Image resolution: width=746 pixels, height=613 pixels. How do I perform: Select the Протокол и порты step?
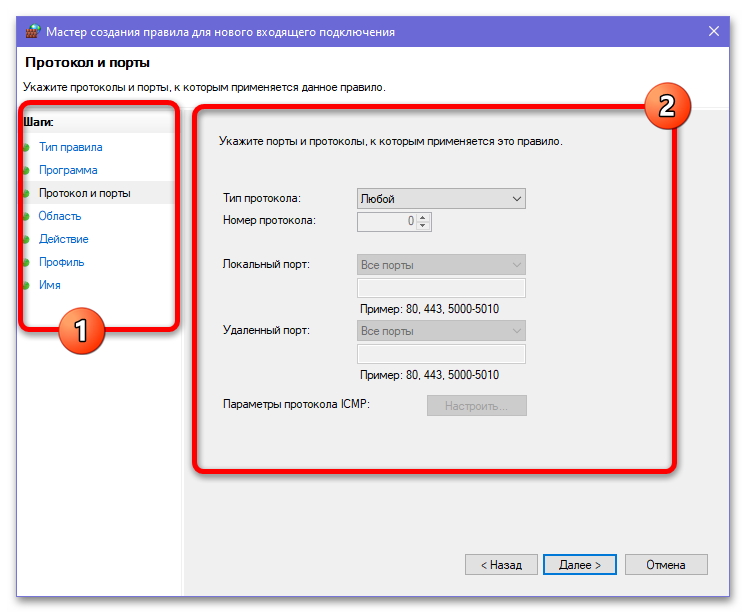click(x=85, y=193)
